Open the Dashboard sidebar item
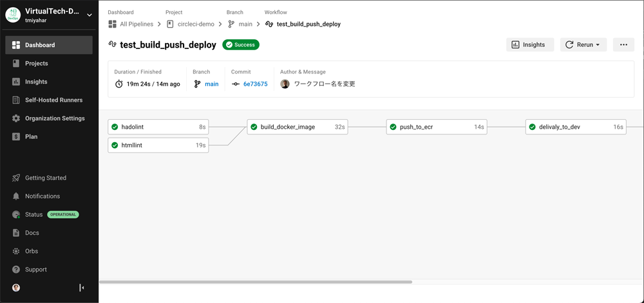The height and width of the screenshot is (303, 644). 49,45
